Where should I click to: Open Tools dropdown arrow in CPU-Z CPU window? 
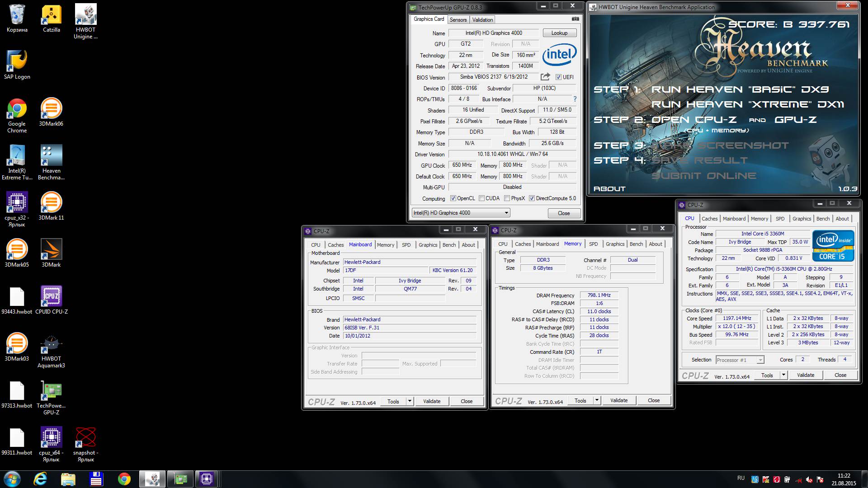(783, 375)
